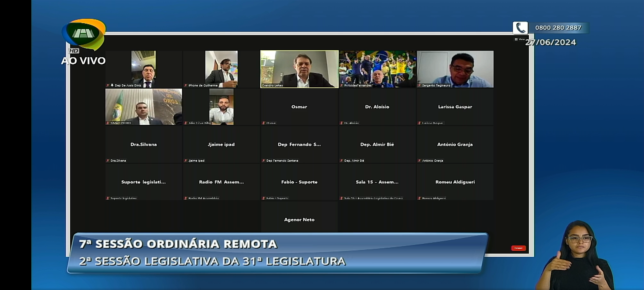The image size is (644, 290).
Task: Click the large Dep Fernando S... name in the participant tile
Action: [x=299, y=144]
